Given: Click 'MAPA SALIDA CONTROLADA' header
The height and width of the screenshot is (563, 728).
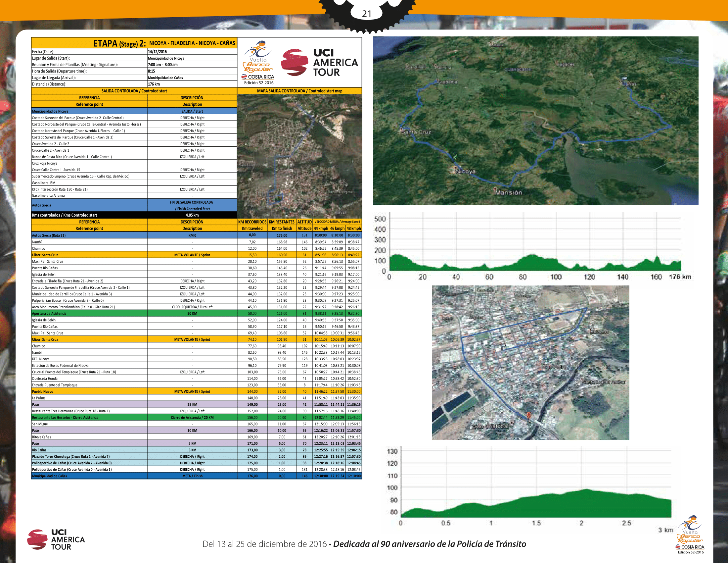Looking at the screenshot, I should [x=299, y=91].
